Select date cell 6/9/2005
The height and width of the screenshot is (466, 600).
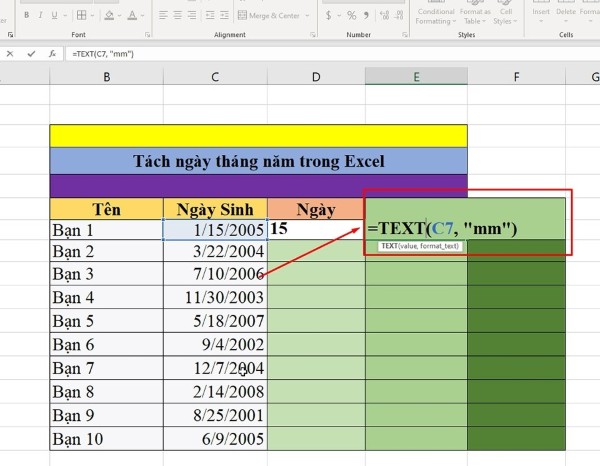point(215,438)
